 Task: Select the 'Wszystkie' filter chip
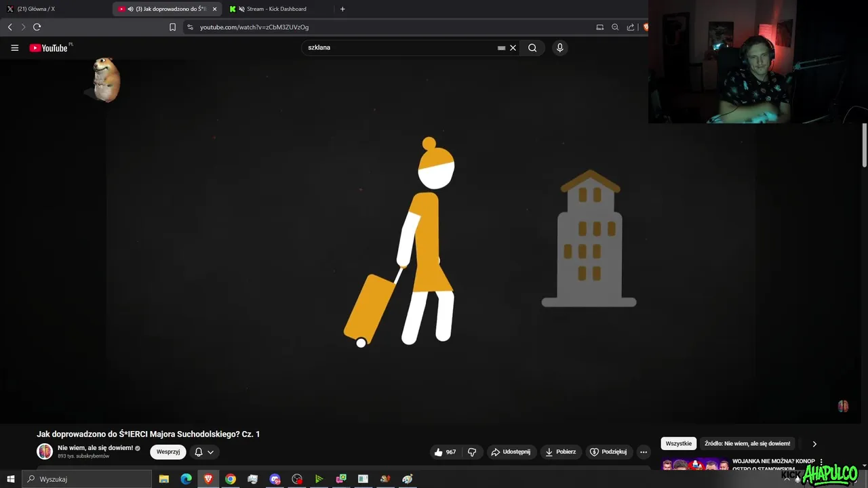point(679,443)
